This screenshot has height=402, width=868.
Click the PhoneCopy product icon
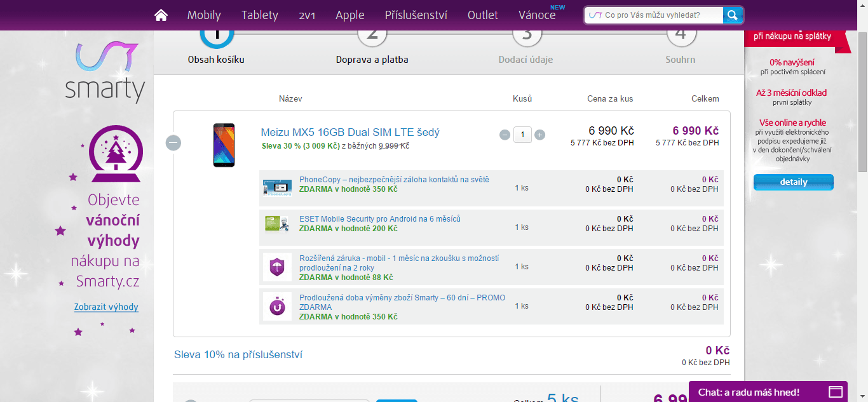[277, 188]
